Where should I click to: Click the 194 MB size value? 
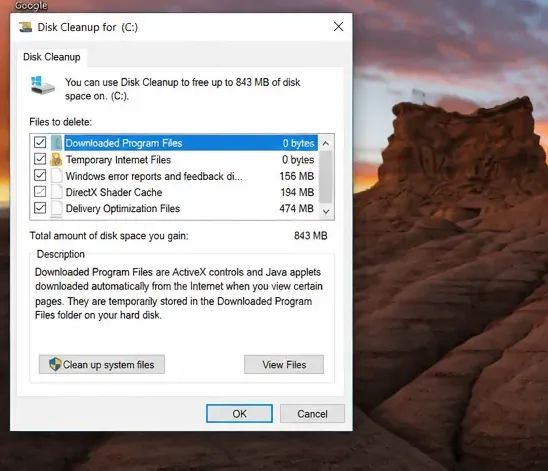pyautogui.click(x=297, y=192)
